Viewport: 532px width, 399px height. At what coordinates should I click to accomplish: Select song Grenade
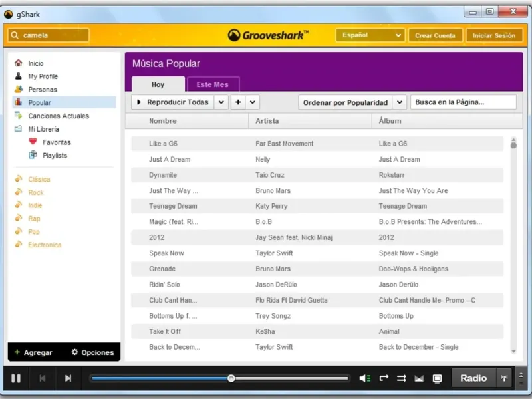point(162,269)
